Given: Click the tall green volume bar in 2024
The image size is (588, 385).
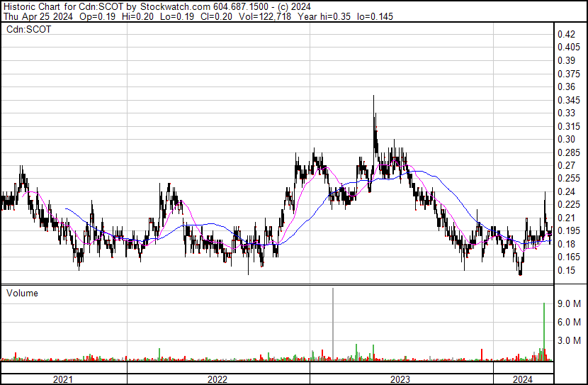Looking at the screenshot, I should (x=544, y=332).
